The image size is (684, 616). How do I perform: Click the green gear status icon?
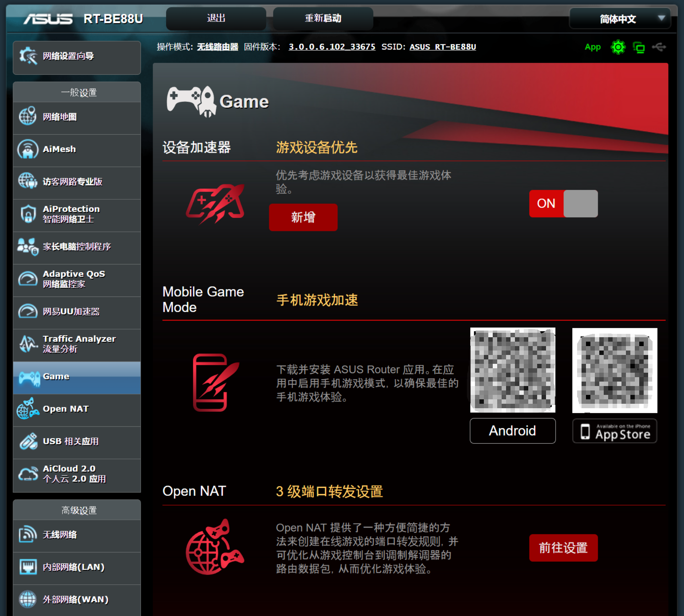click(618, 47)
